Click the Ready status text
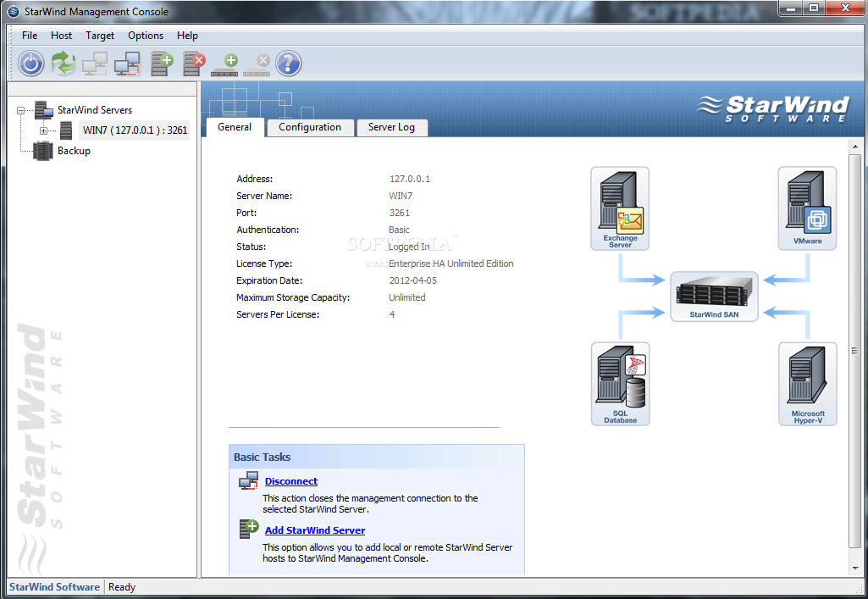868x599 pixels. coord(122,587)
